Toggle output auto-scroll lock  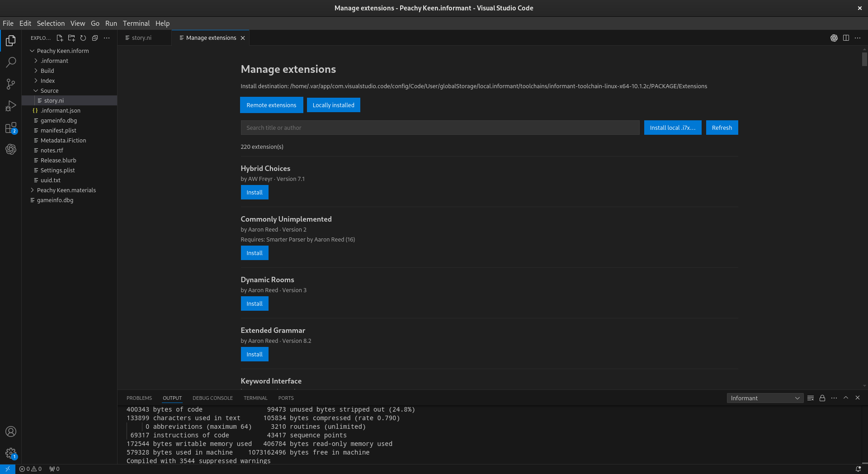click(x=822, y=398)
